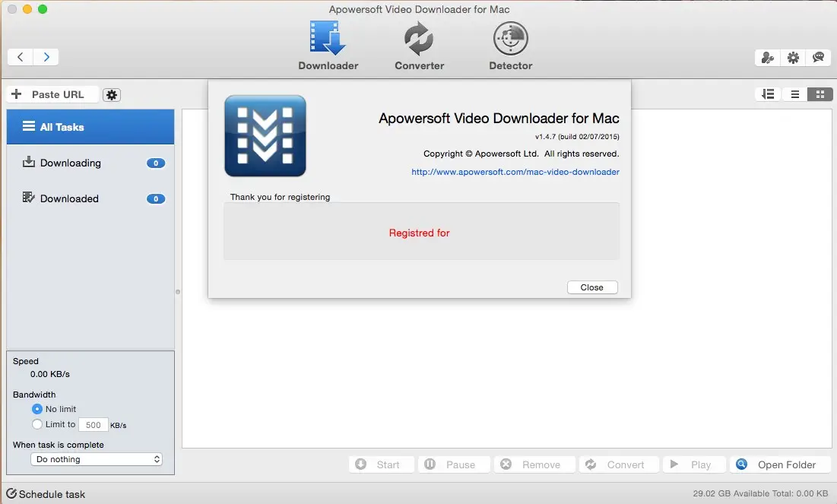This screenshot has width=837, height=504.
Task: Click the Registred for text
Action: [419, 233]
